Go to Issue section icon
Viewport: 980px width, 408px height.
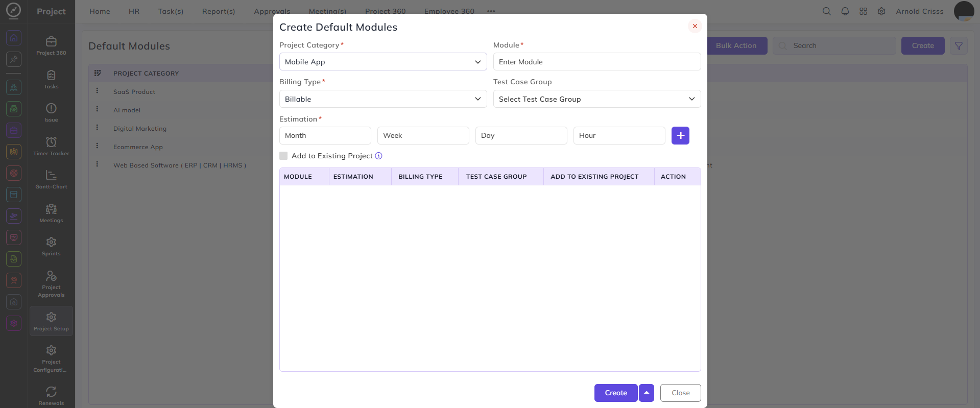(51, 108)
